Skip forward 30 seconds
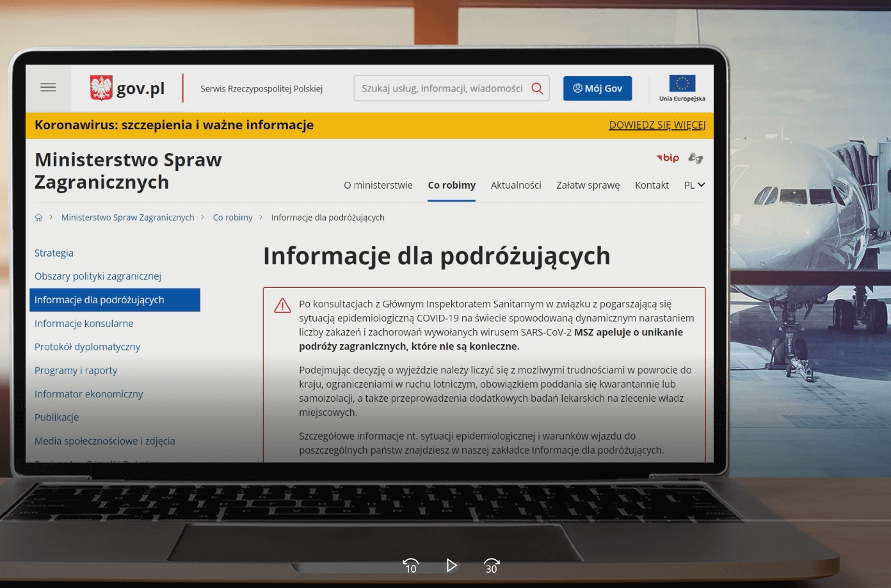Viewport: 891px width, 588px height. (x=491, y=566)
